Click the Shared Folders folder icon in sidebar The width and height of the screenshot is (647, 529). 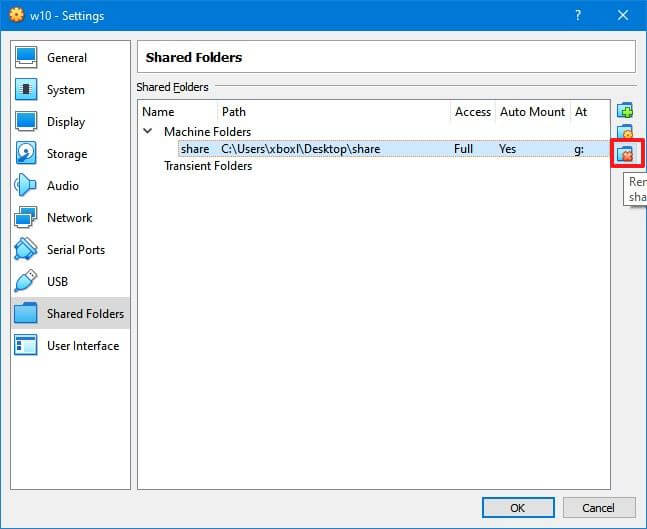click(26, 313)
